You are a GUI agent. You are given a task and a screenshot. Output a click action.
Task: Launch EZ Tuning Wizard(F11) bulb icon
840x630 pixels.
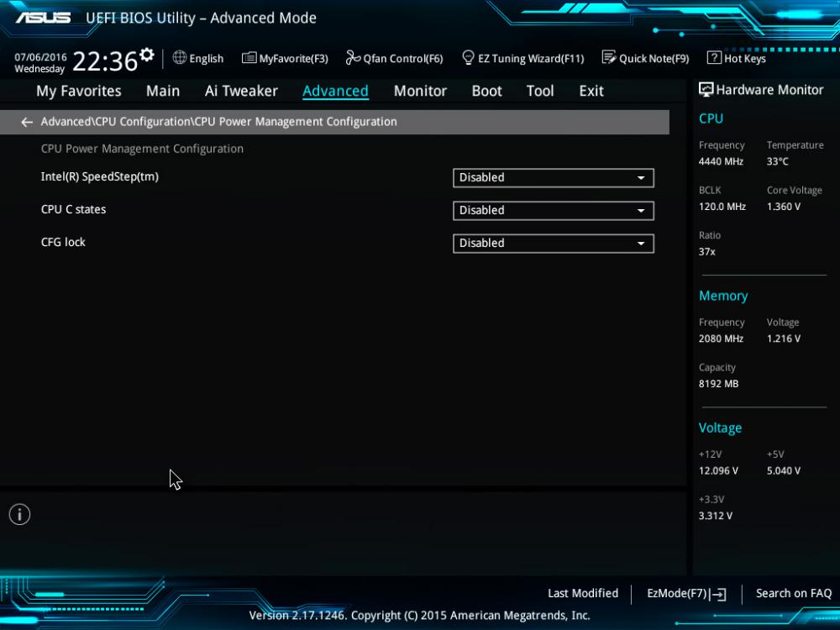[469, 58]
